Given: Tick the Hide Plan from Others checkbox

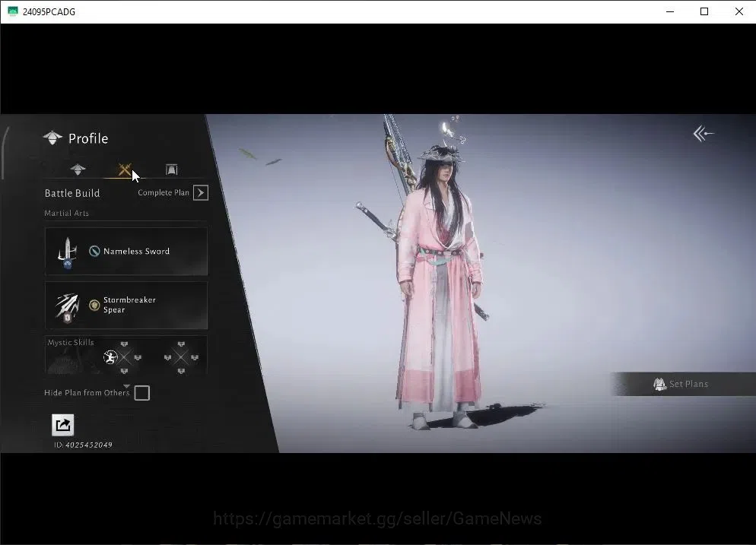Looking at the screenshot, I should [141, 393].
